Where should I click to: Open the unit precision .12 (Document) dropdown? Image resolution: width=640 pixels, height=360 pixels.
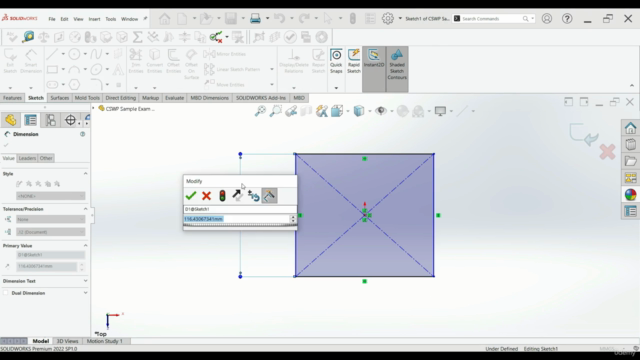point(51,232)
